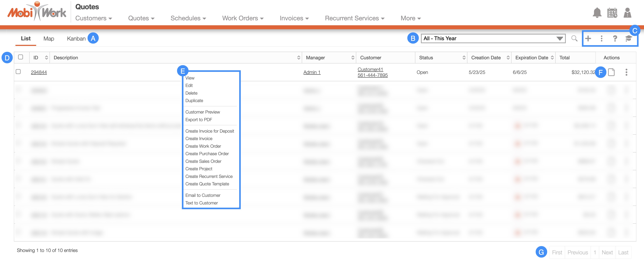Screen dimensions: 644x262
Task: Tick the checkbox for quote 294844
Action: click(18, 72)
